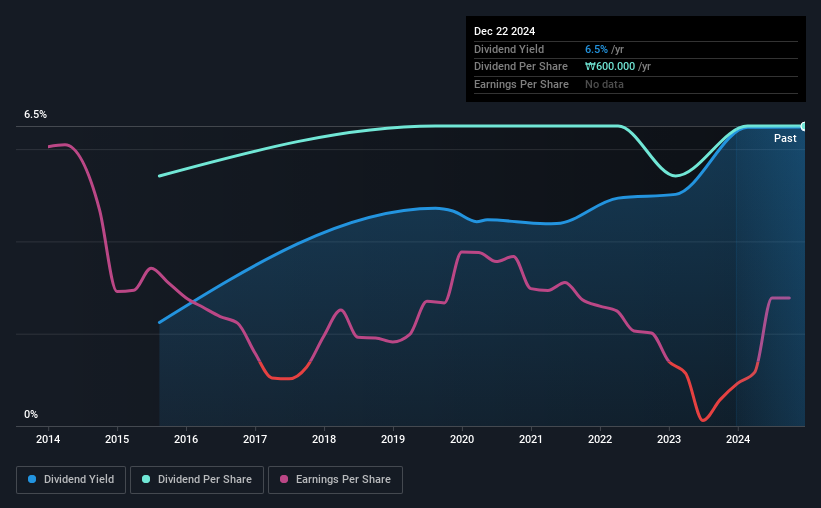Toggle the Dividend Per Share legend button
Image resolution: width=821 pixels, height=508 pixels.
[197, 480]
